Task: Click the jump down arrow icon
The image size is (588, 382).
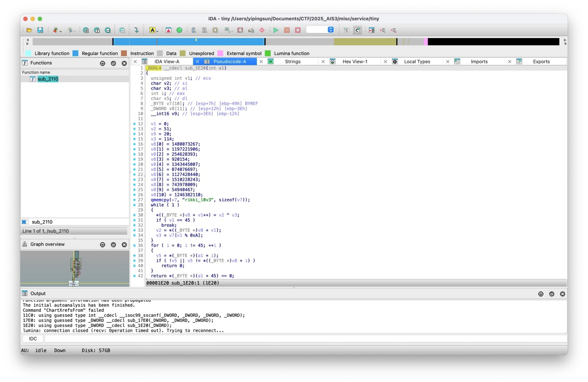Action: pos(136,30)
